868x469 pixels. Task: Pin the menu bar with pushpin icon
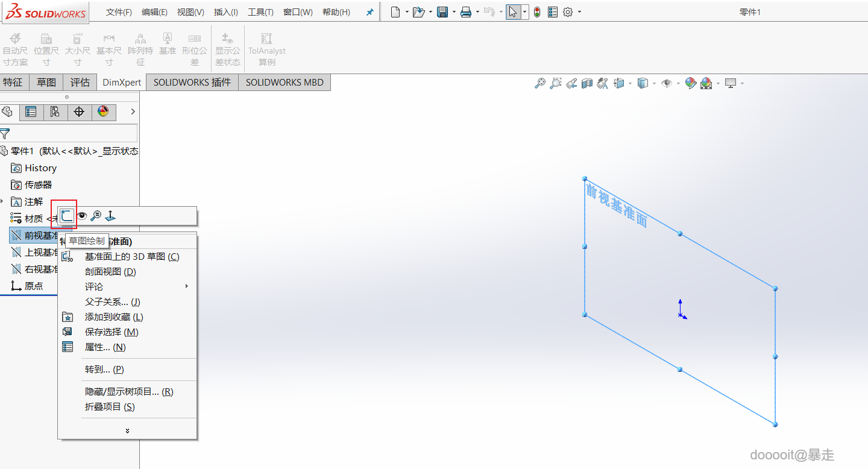pos(370,12)
